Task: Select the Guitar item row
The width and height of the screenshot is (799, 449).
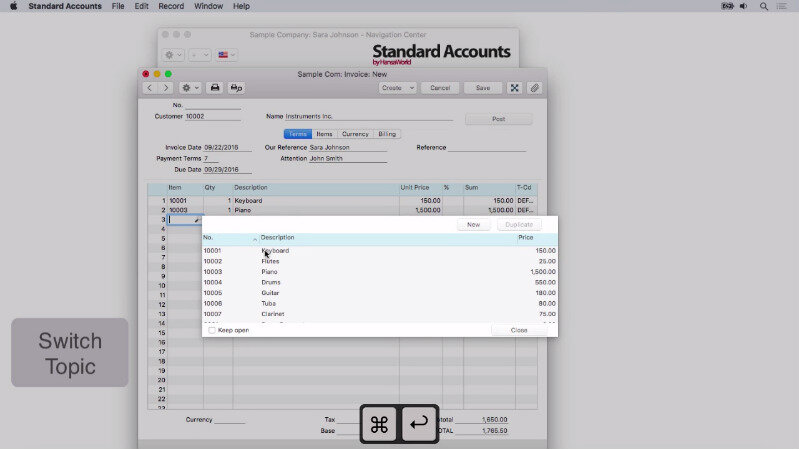Action: click(x=270, y=293)
